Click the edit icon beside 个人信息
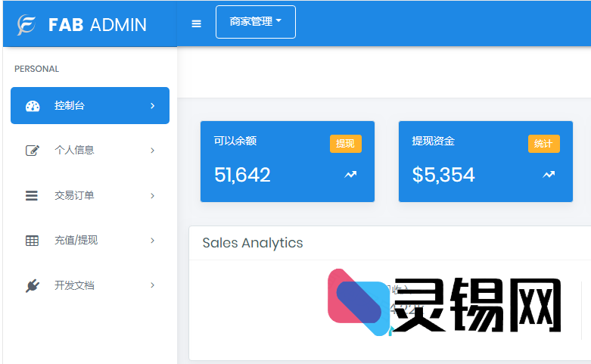The width and height of the screenshot is (591, 364). [x=32, y=151]
